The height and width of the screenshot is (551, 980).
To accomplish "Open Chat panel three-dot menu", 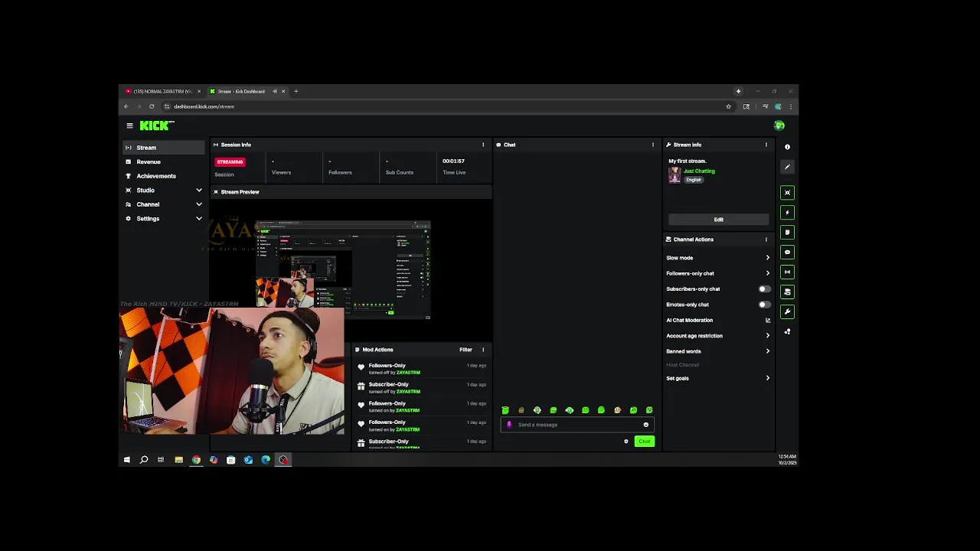I will click(653, 145).
